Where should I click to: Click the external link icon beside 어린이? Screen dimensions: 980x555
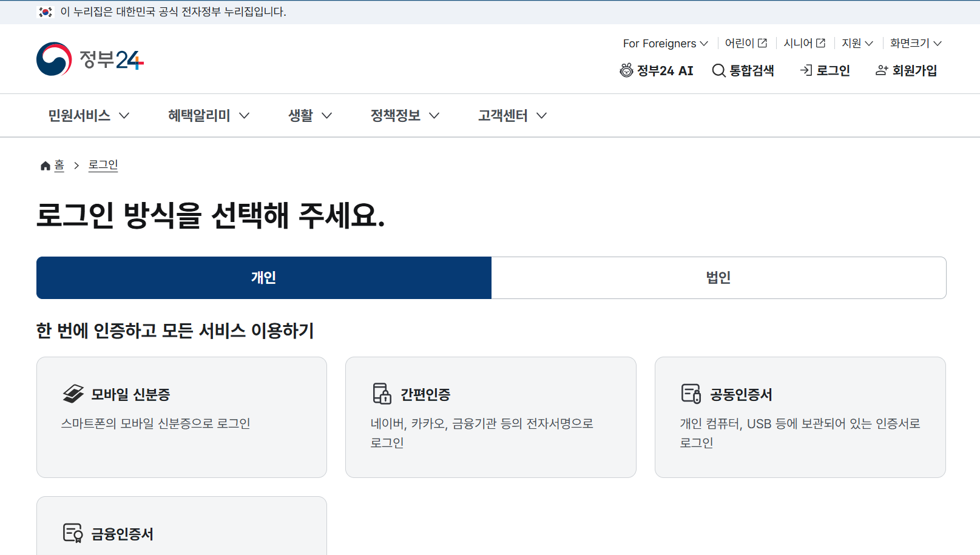[763, 43]
